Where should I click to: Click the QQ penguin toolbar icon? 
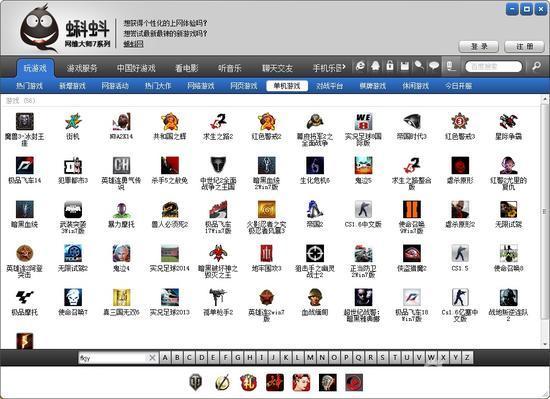click(x=375, y=66)
